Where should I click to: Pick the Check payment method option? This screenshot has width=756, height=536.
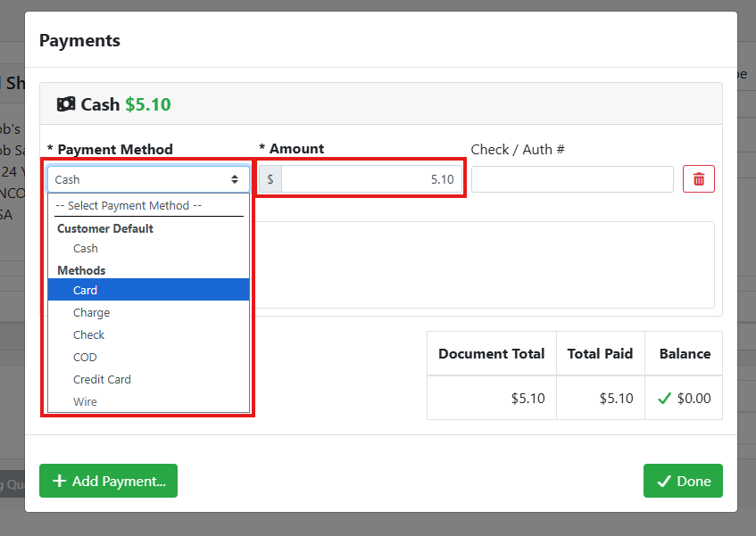click(89, 334)
